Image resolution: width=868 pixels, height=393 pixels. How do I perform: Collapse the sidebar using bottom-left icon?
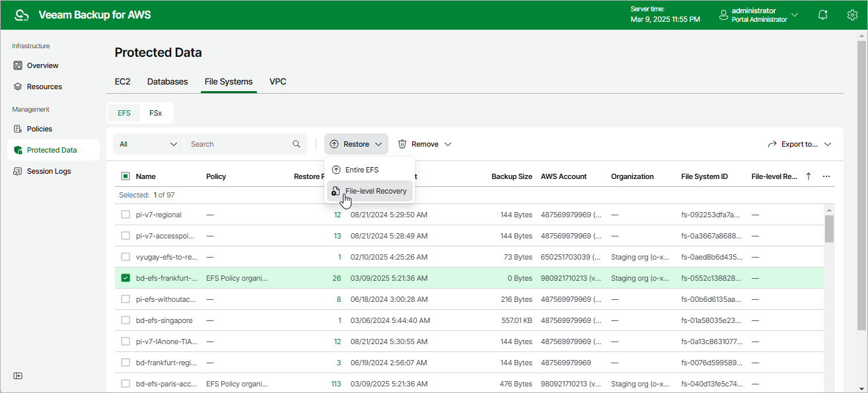[18, 376]
